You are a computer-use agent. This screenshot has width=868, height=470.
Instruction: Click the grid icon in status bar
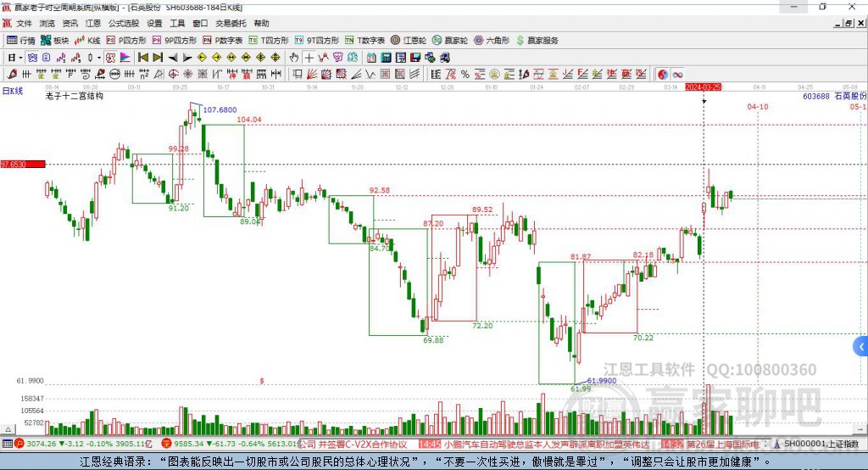pyautogui.click(x=7, y=444)
